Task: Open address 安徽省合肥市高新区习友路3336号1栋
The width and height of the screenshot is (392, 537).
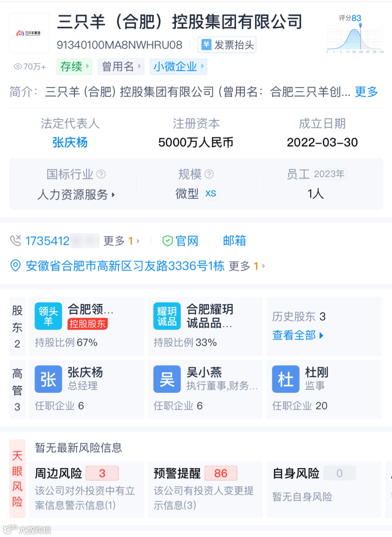Action: click(x=125, y=266)
